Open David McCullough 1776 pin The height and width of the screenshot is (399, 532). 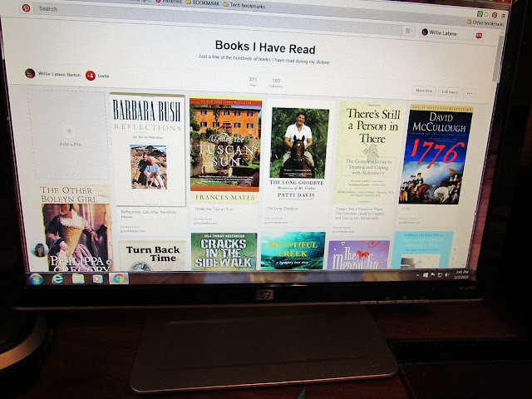[436, 155]
